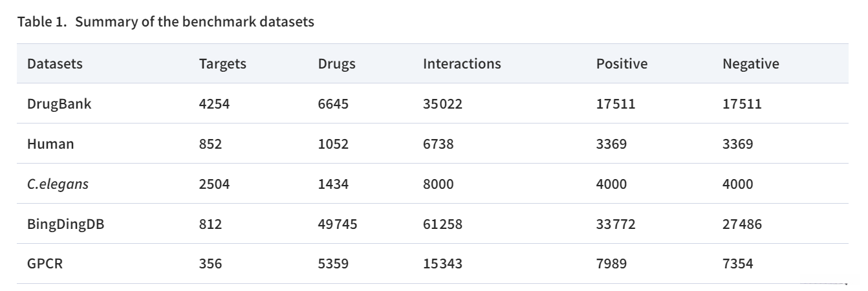Image resolution: width=868 pixels, height=291 pixels.
Task: Click the Human drugs value 1052
Action: click(x=333, y=144)
